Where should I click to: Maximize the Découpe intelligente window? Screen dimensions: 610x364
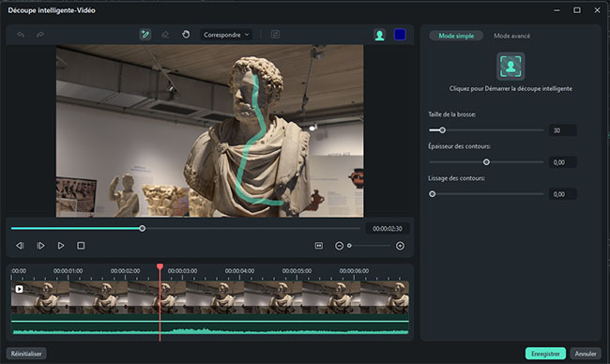point(577,10)
